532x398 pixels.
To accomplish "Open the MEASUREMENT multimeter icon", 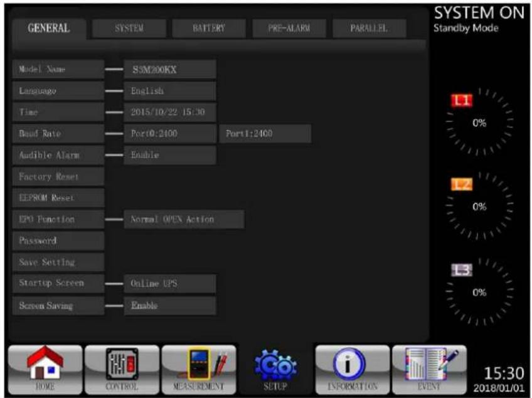I will [x=199, y=370].
